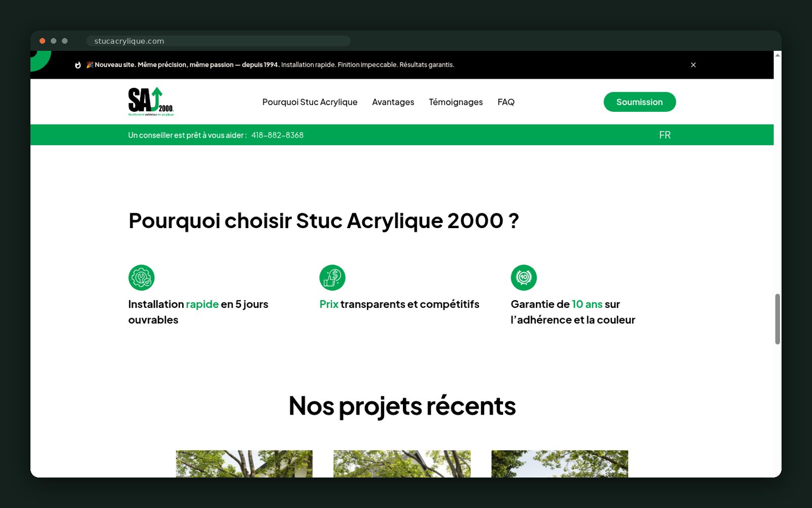Image resolution: width=812 pixels, height=508 pixels.
Task: Open middle recent project thumbnail
Action: (402, 464)
